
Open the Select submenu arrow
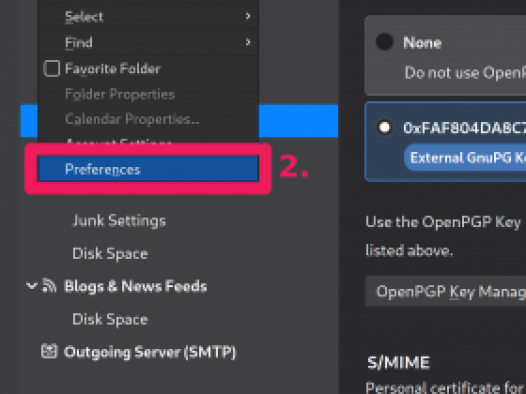[x=248, y=16]
